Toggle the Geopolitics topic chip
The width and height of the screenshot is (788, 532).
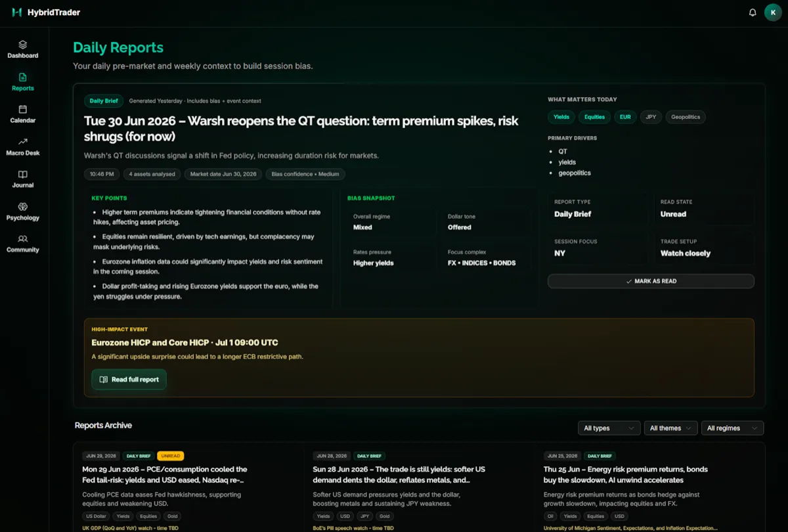[x=686, y=117]
